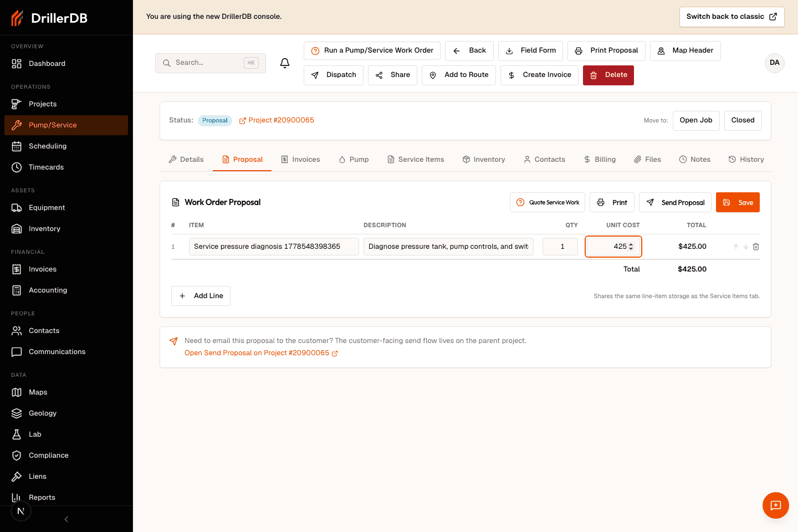The image size is (798, 532).
Task: Open Contacts in sidebar people
Action: click(66, 331)
